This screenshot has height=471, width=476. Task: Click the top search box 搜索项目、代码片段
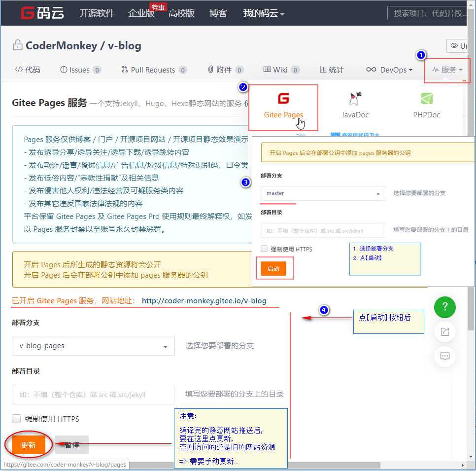click(427, 13)
